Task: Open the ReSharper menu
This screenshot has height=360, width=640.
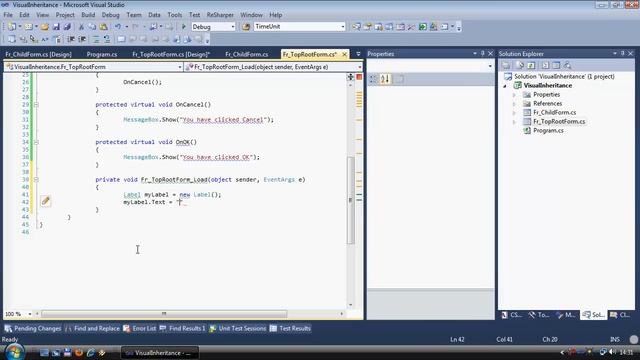Action: (x=220, y=15)
